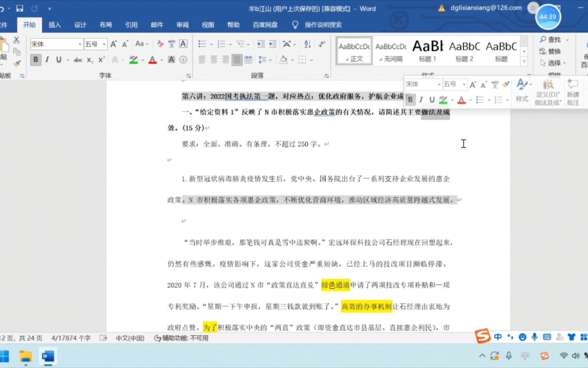
Task: Decrease font size with the A-down icon
Action: coord(125,44)
